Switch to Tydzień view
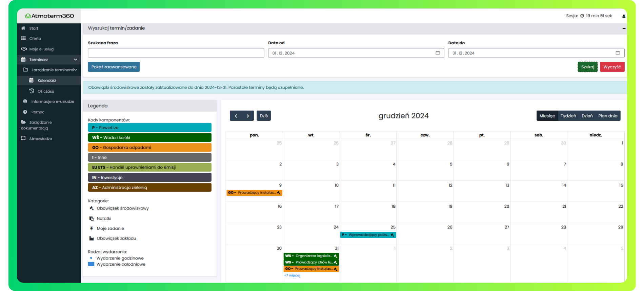This screenshot has height=291, width=644. [x=568, y=116]
